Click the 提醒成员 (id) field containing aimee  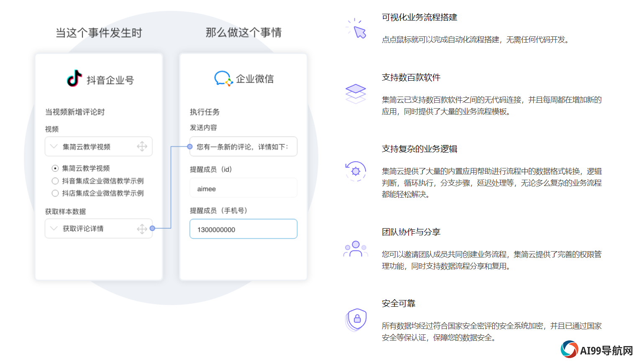(x=243, y=188)
